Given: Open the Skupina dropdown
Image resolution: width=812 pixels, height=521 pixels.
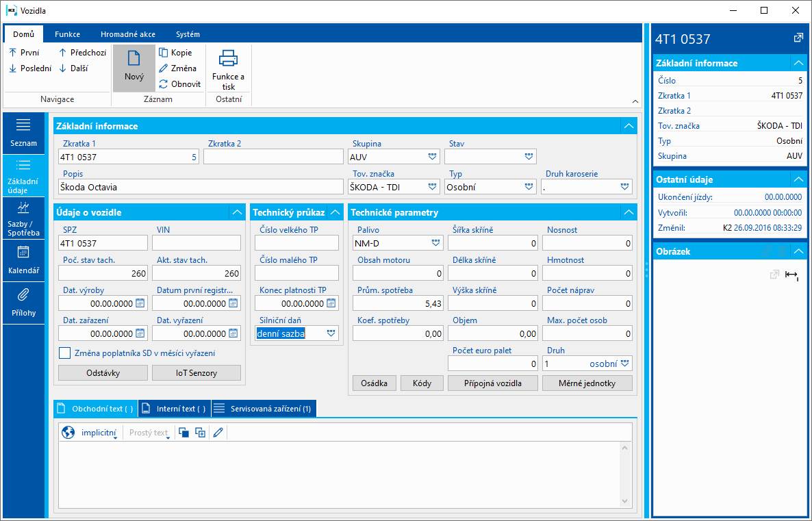Looking at the screenshot, I should click(433, 156).
